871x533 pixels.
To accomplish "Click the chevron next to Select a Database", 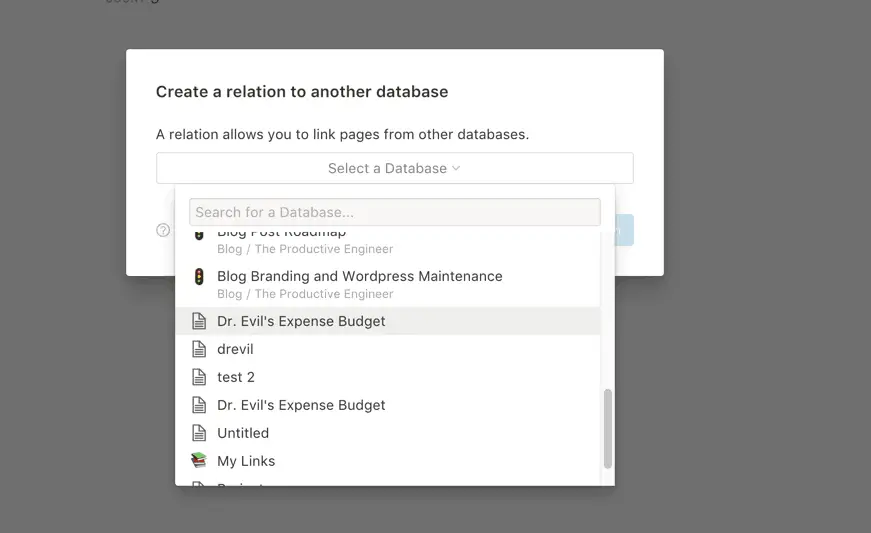I will [456, 168].
